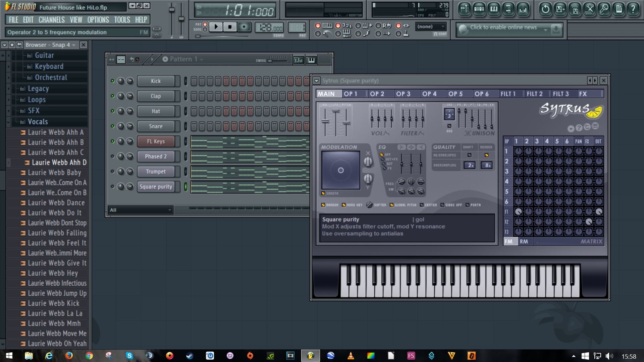This screenshot has height=362, width=644.
Task: Click the Help question mark icon
Action: (633, 9)
